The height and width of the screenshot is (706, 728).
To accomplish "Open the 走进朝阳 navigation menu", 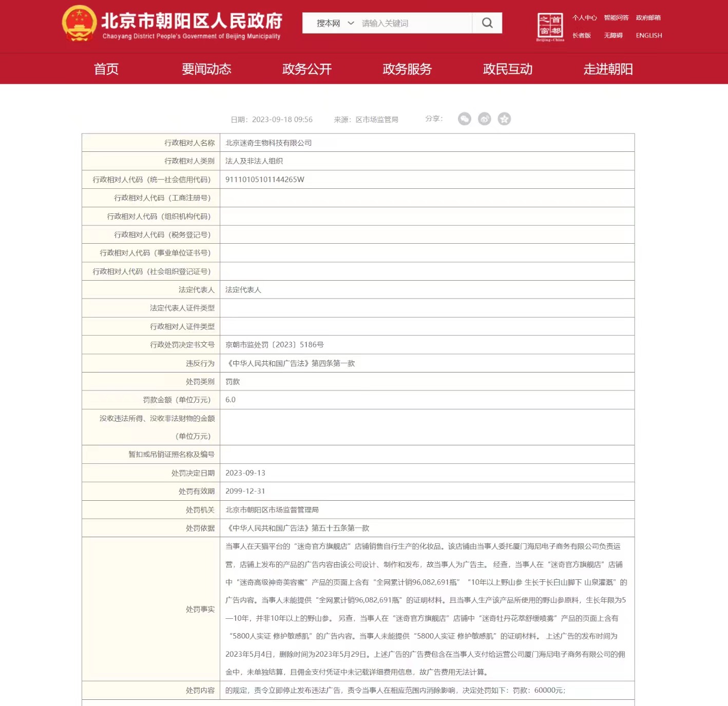I will click(x=608, y=69).
